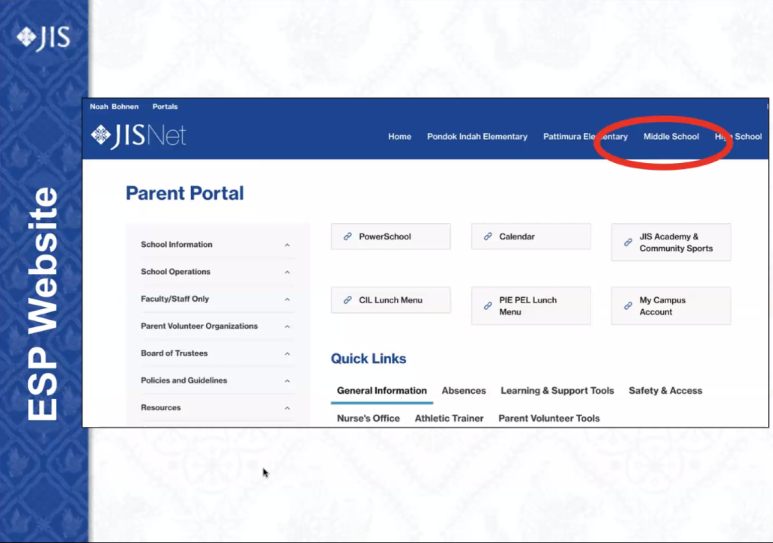Select the General Information tab

[382, 391]
